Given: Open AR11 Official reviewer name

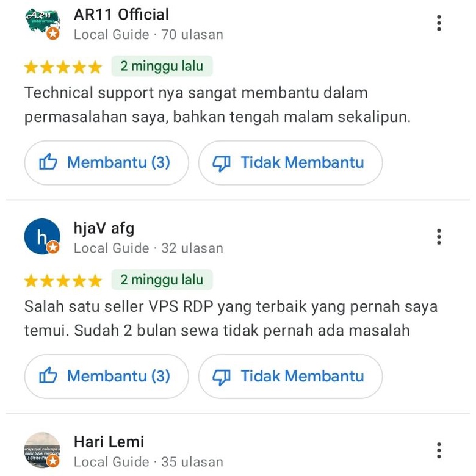Looking at the screenshot, I should pos(121,15).
